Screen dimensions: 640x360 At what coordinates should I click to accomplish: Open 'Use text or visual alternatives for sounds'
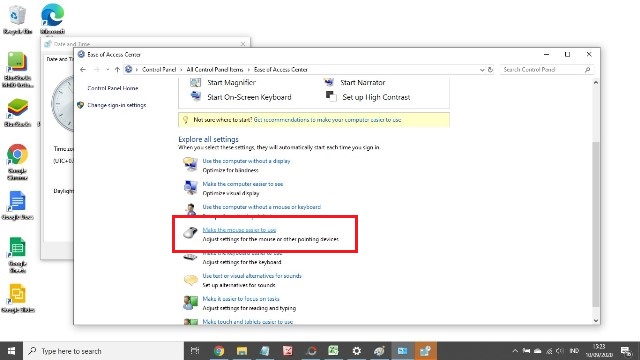(x=252, y=276)
